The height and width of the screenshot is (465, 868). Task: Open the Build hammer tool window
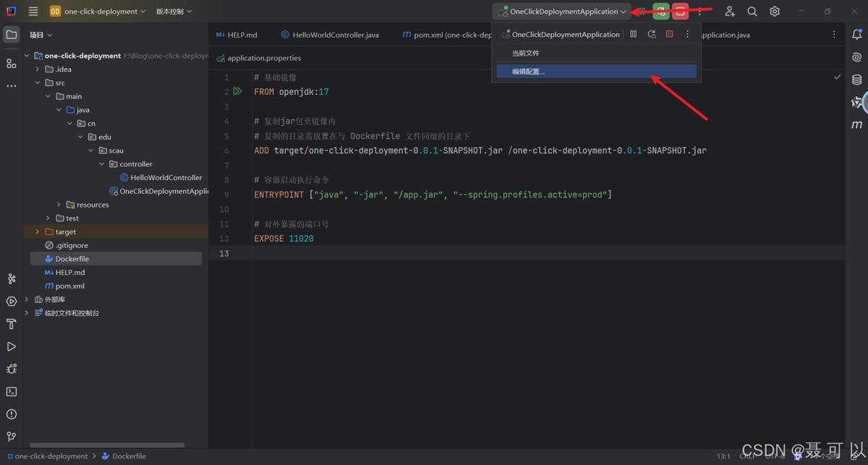pos(11,324)
